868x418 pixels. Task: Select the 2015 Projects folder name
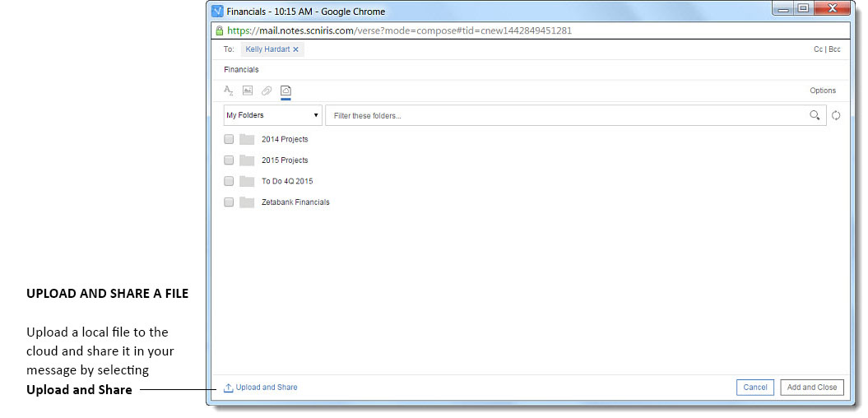pos(285,160)
